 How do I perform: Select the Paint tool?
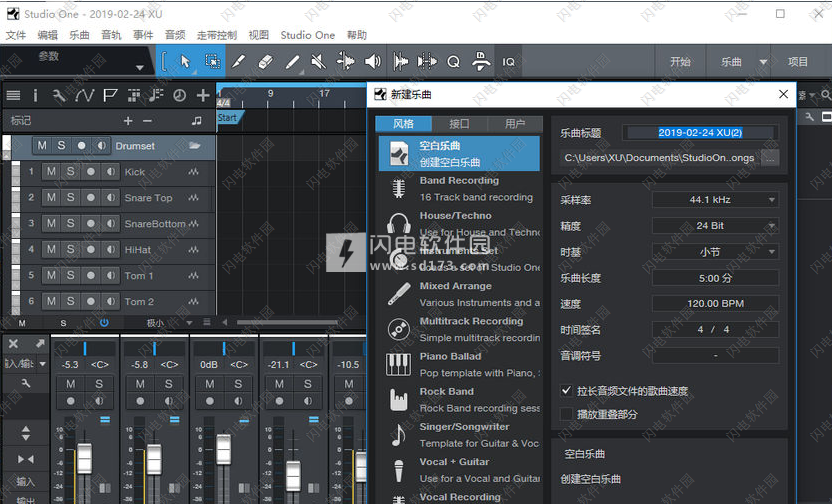pos(292,62)
